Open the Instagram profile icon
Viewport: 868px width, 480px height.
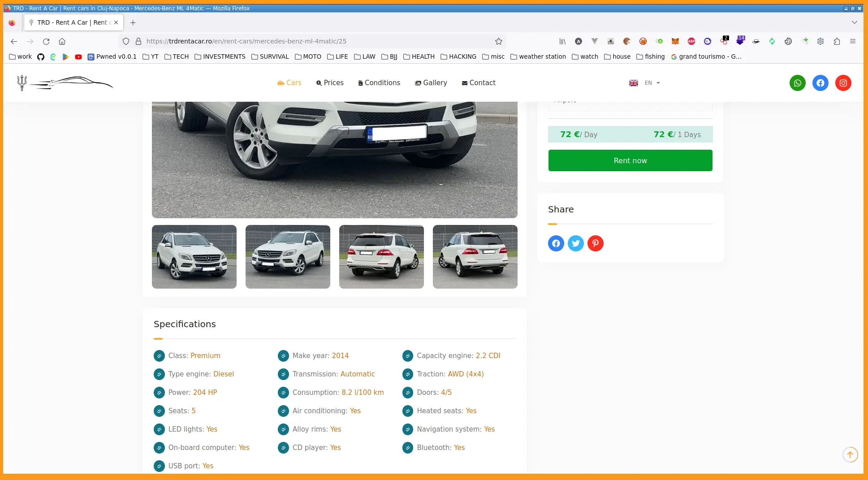click(x=843, y=83)
